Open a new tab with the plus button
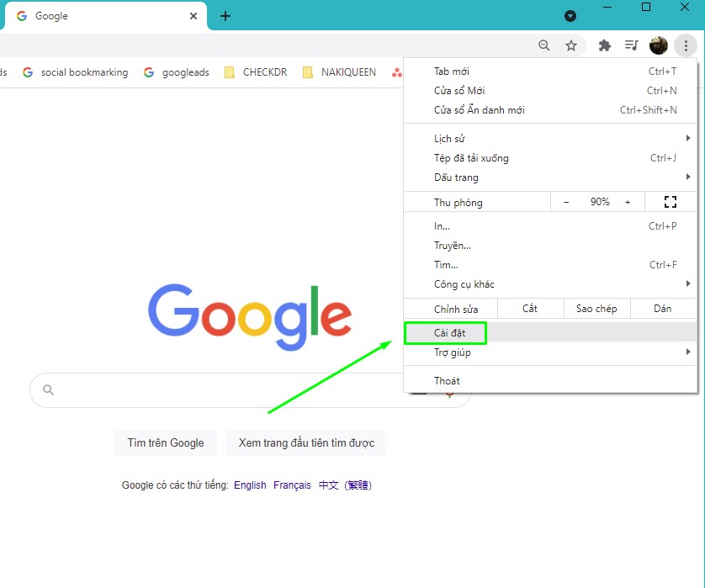The height and width of the screenshot is (588, 705). (225, 16)
